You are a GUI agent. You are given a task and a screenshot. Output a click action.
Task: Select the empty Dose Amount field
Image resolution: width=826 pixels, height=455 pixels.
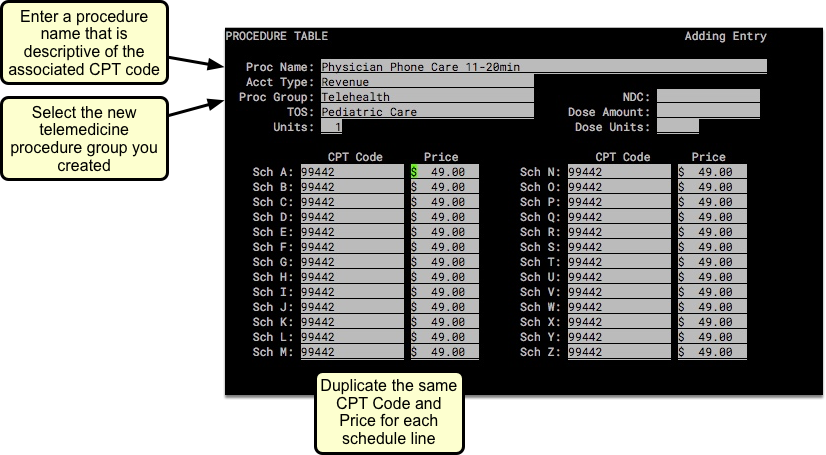(708, 112)
